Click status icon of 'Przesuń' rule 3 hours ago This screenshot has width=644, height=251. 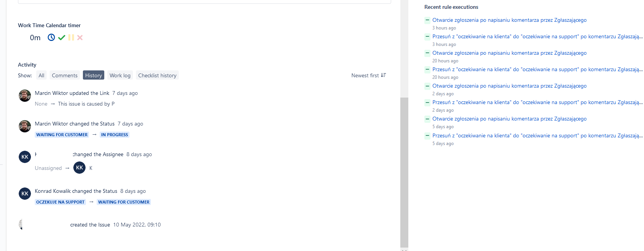pos(427,36)
